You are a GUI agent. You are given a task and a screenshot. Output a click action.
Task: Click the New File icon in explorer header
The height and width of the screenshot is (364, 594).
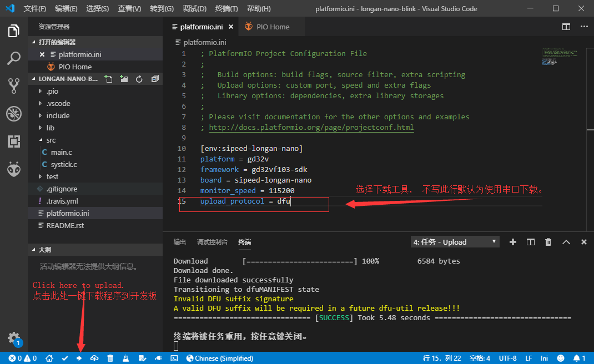pyautogui.click(x=109, y=79)
